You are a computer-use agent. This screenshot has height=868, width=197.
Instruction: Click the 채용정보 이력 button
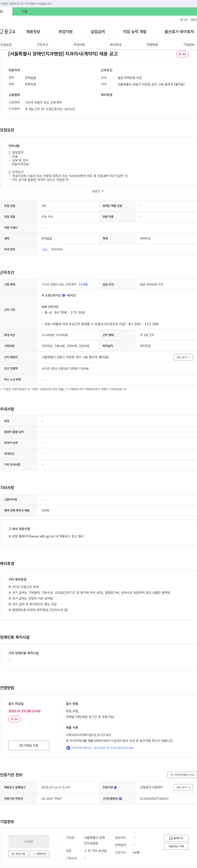pos(176,846)
